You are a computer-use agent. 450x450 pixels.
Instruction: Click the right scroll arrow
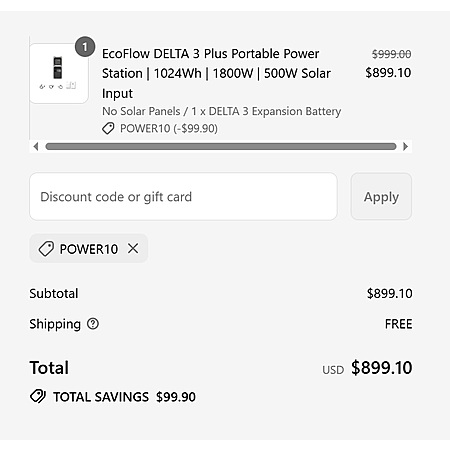[x=405, y=146]
